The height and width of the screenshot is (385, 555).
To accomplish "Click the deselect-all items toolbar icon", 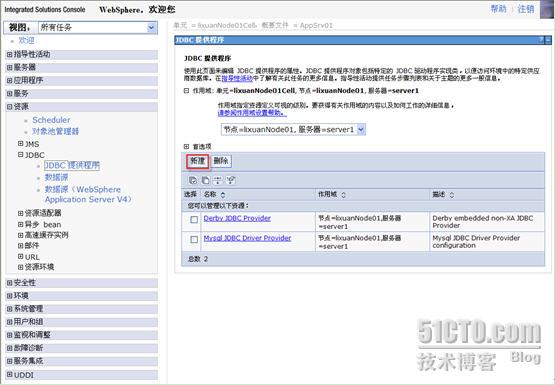I will (205, 180).
